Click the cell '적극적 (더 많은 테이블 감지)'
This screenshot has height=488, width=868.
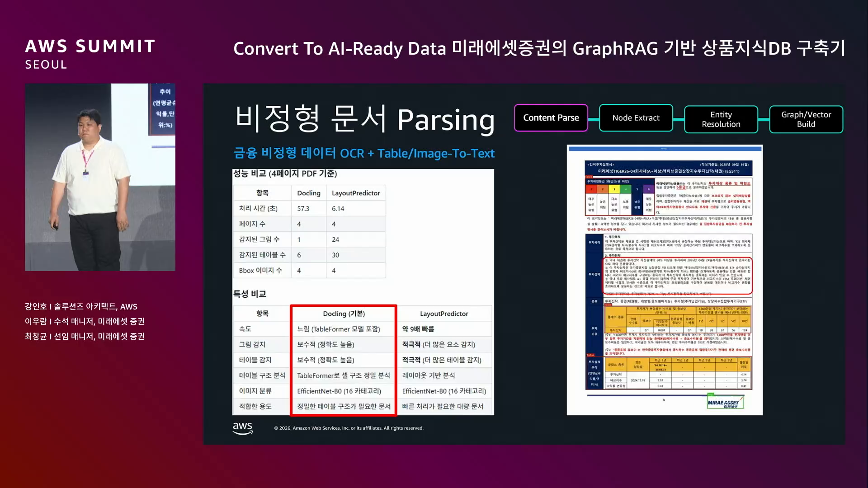tap(442, 360)
